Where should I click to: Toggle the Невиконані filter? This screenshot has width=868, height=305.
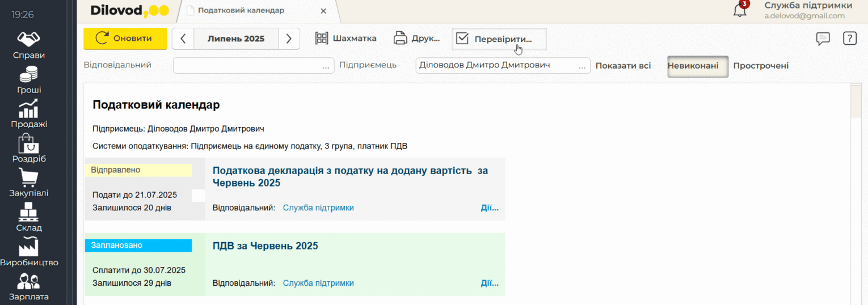(697, 66)
